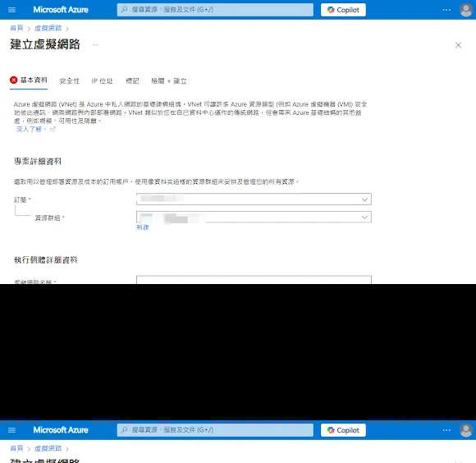The width and height of the screenshot is (476, 463).
Task: Expand the 資源群組 resource group dropdown
Action: (254, 217)
